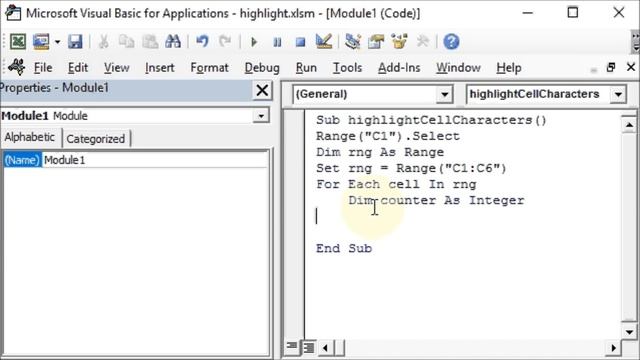Viewport: 640px width, 360px height.
Task: Open the Format menu
Action: 209,68
